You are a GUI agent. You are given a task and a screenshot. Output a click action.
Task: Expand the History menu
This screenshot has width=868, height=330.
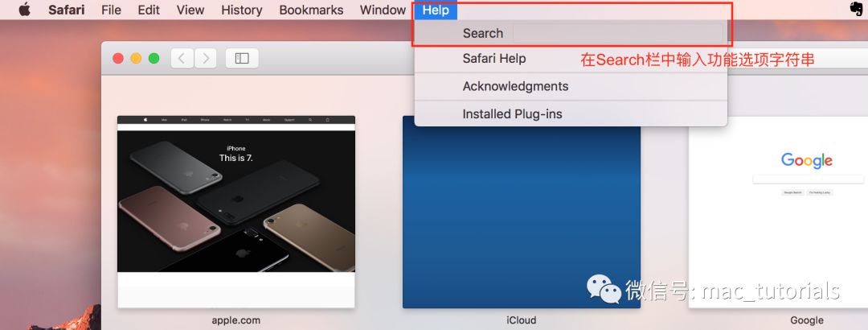[x=241, y=10]
